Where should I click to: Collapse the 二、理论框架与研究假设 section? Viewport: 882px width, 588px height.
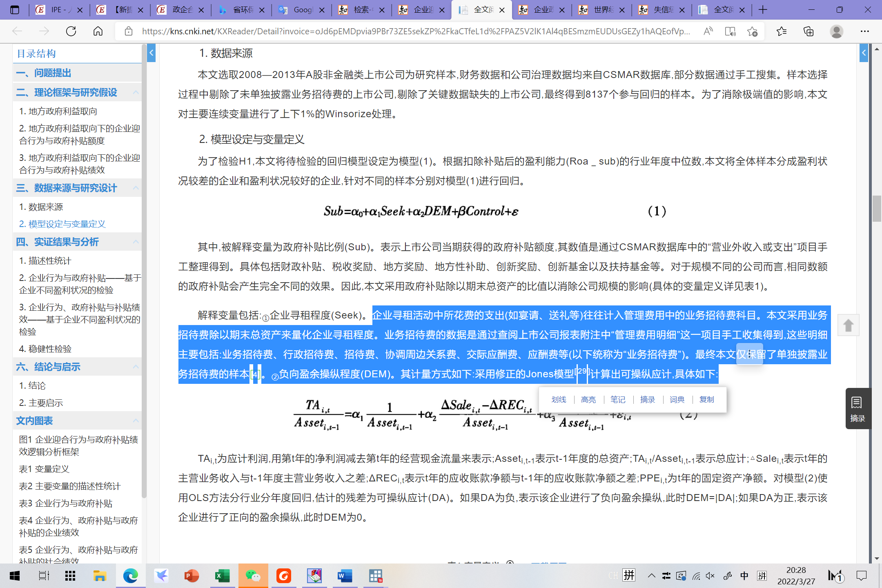(136, 93)
